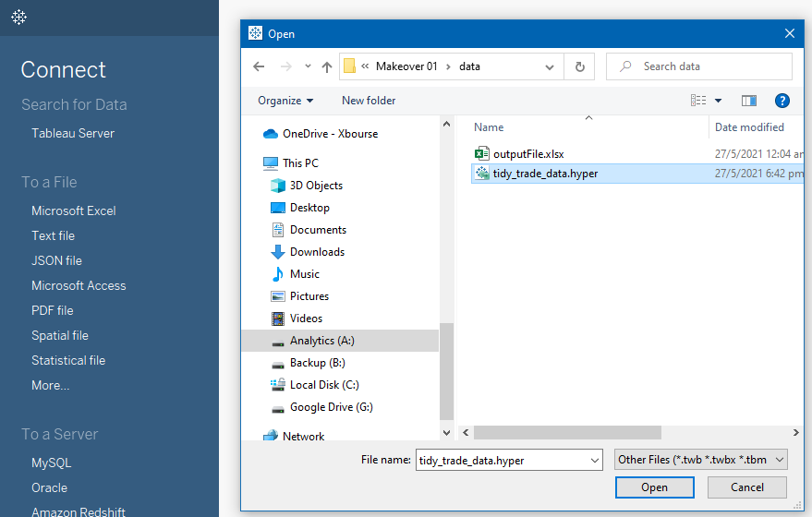Click the Back arrow in the Open dialog

point(259,66)
